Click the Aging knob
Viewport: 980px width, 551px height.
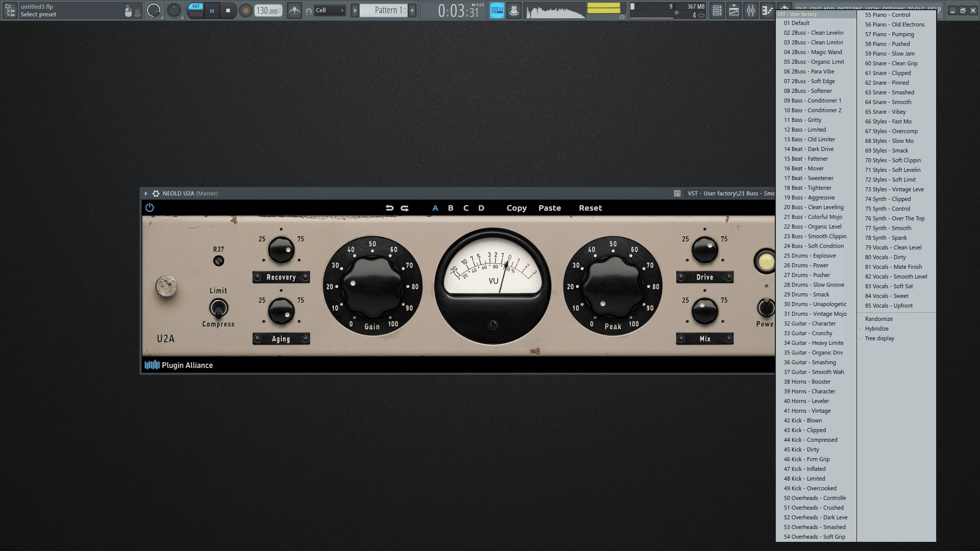281,311
